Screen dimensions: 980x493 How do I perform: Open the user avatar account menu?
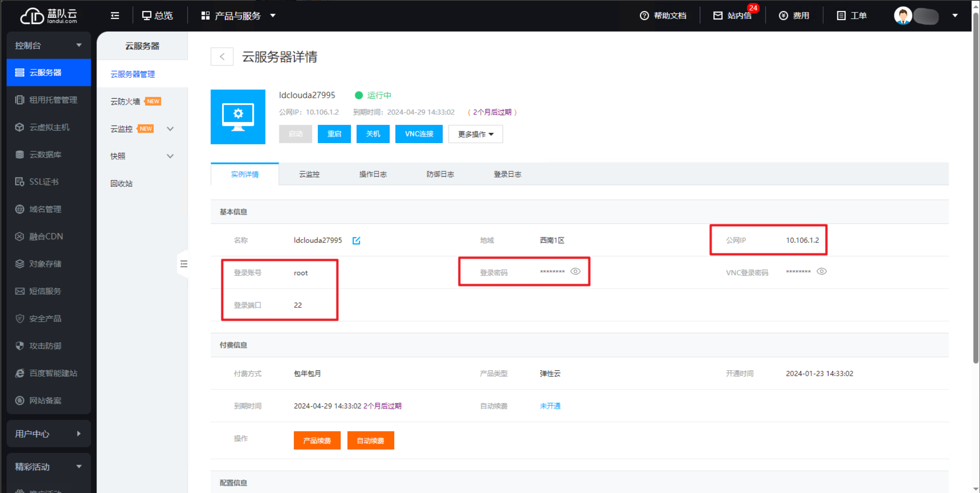point(903,16)
